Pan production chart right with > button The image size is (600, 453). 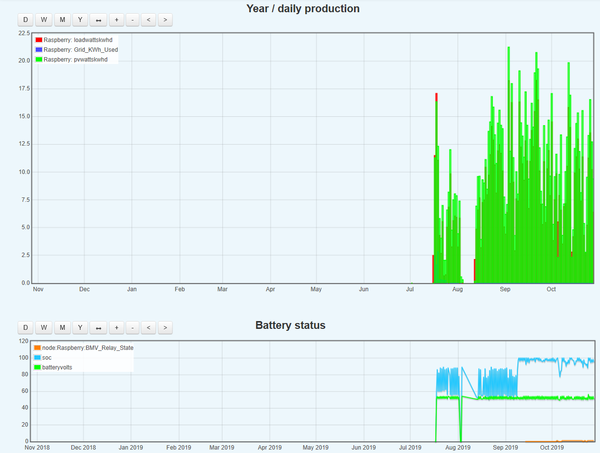pos(164,19)
